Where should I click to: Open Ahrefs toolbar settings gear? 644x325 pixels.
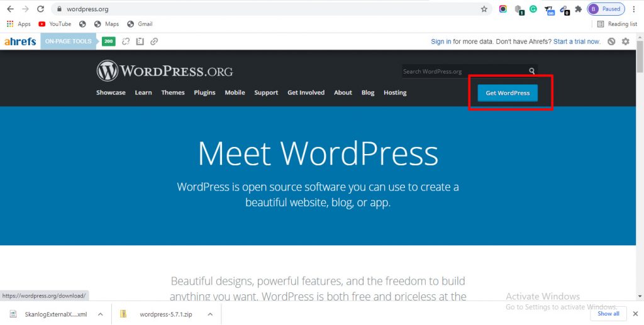626,41
